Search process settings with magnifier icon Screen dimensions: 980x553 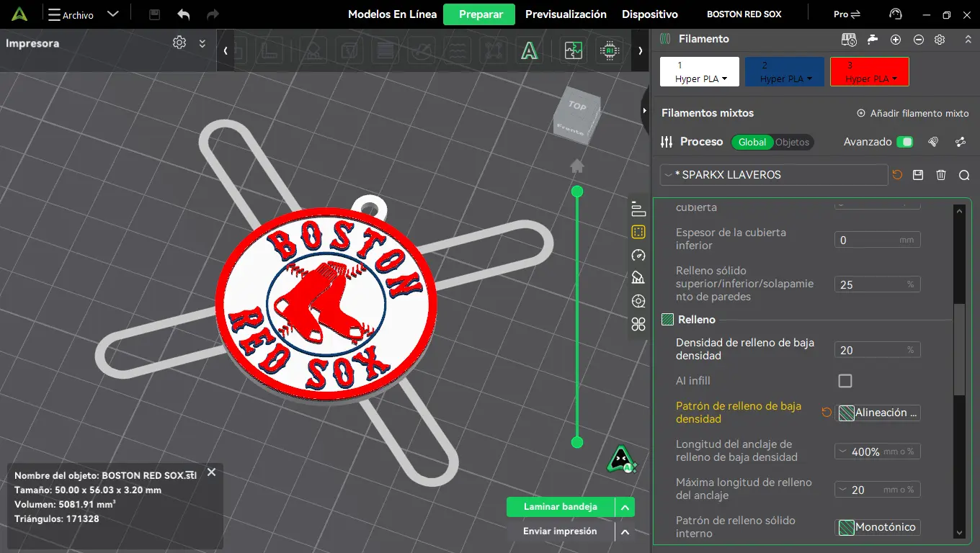pos(964,175)
